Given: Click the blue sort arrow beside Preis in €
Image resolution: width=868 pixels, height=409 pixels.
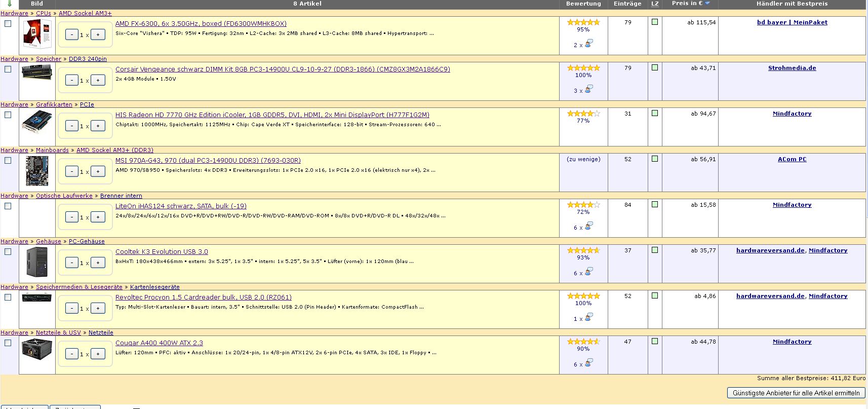Looking at the screenshot, I should pos(707,4).
